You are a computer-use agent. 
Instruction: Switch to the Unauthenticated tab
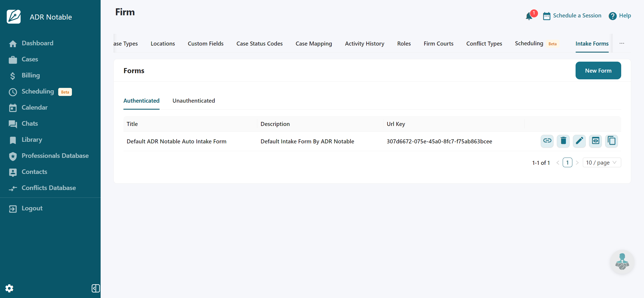(x=193, y=101)
